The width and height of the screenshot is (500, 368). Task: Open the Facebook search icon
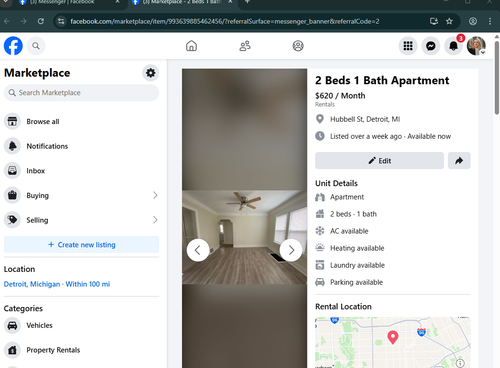(x=36, y=46)
